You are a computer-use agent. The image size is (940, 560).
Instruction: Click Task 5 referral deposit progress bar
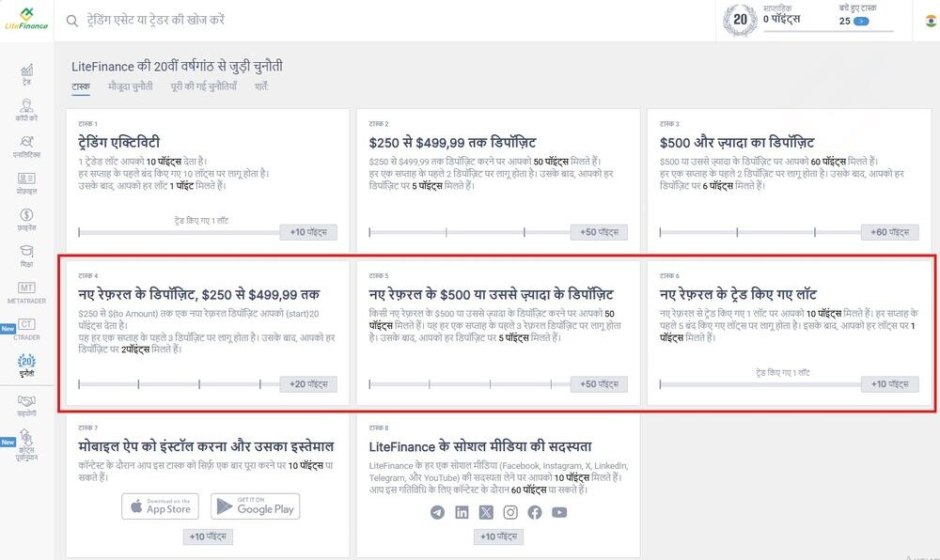(469, 384)
